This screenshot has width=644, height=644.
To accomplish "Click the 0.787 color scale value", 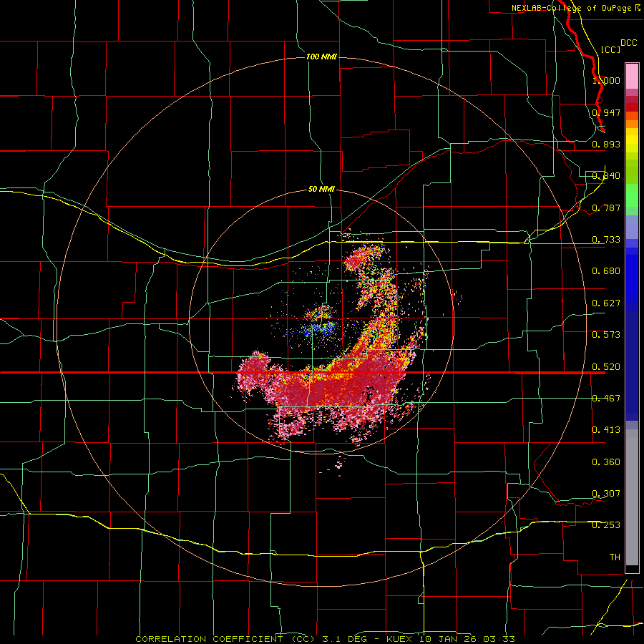I will [x=606, y=208].
